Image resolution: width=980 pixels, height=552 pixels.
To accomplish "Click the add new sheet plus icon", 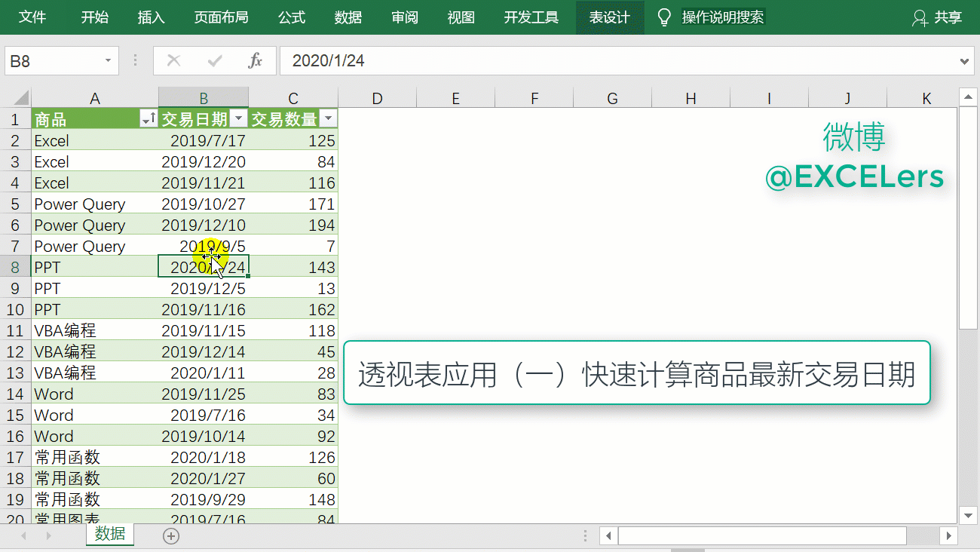I will click(x=171, y=536).
